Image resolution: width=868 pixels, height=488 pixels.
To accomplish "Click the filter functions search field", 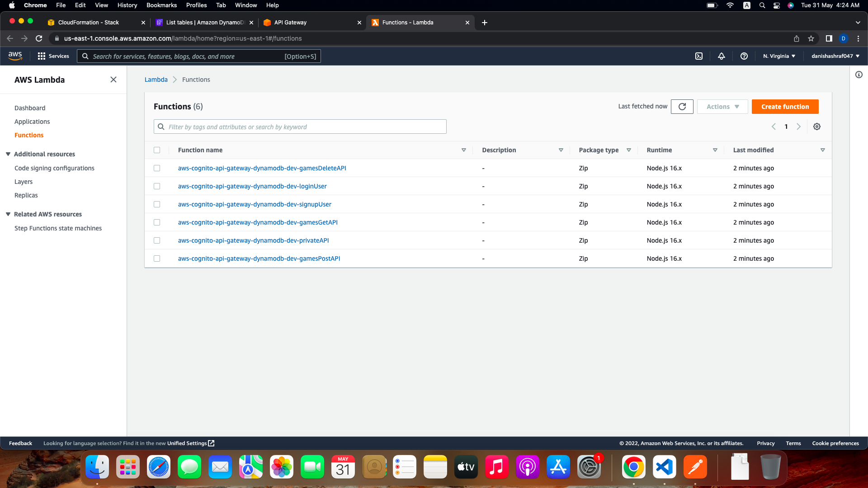I will point(300,127).
